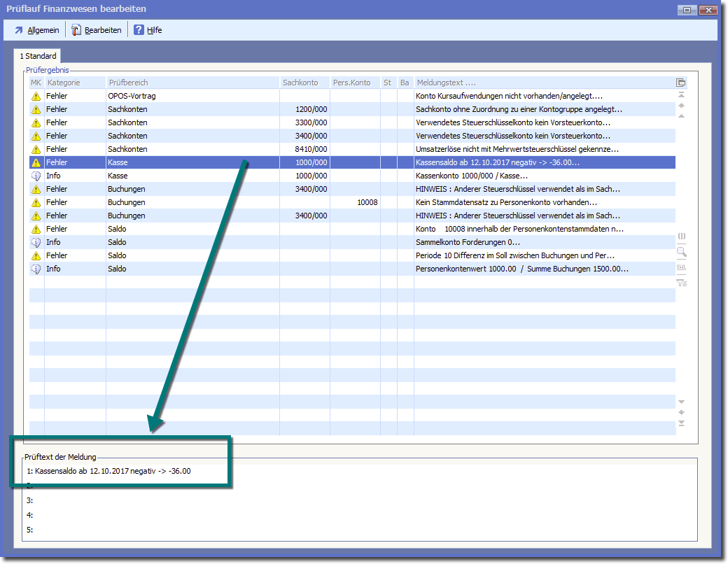Click info icon of Sammelkonto Forderungen row

point(36,242)
